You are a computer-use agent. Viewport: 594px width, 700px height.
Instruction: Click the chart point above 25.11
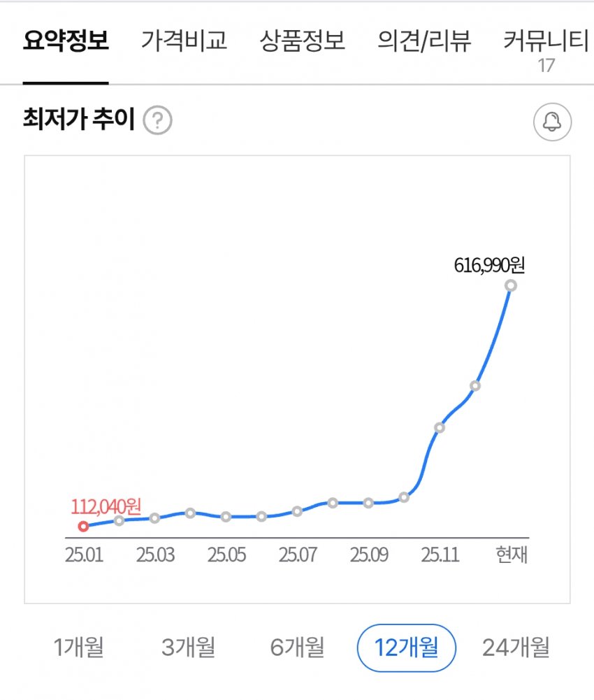click(440, 427)
